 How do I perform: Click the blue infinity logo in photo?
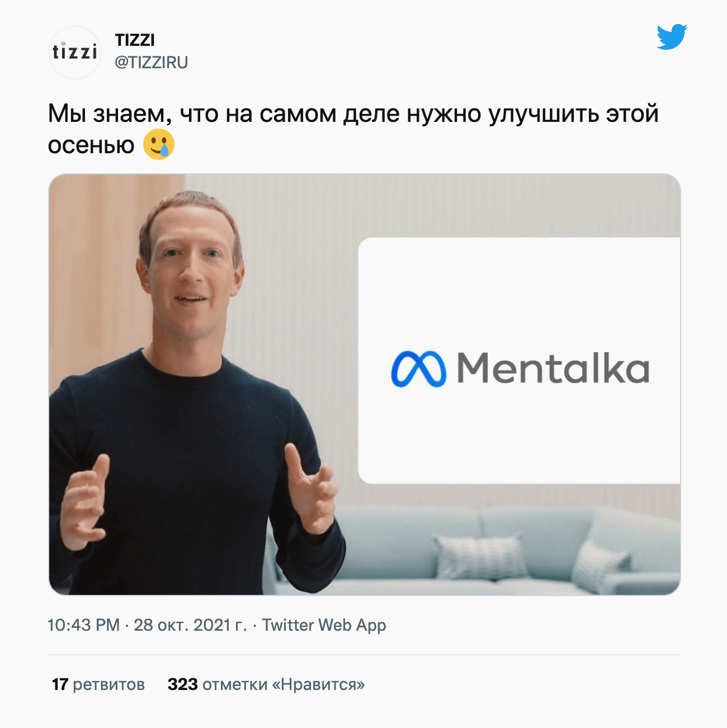click(x=418, y=370)
